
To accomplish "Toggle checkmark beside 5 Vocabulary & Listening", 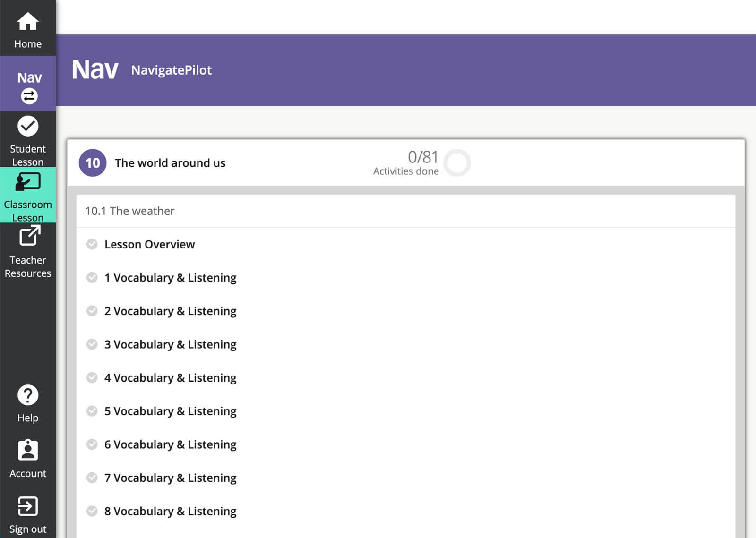I will (x=92, y=411).
